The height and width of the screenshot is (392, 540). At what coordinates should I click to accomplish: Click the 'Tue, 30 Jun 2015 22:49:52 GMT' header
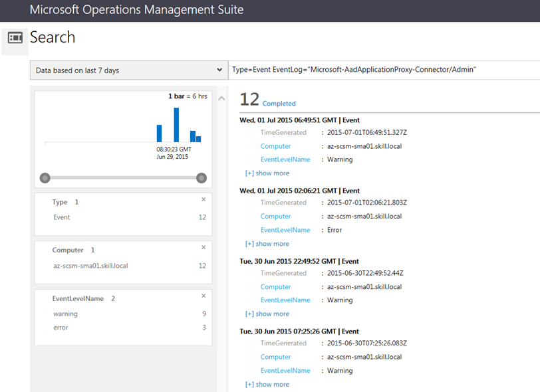point(288,261)
